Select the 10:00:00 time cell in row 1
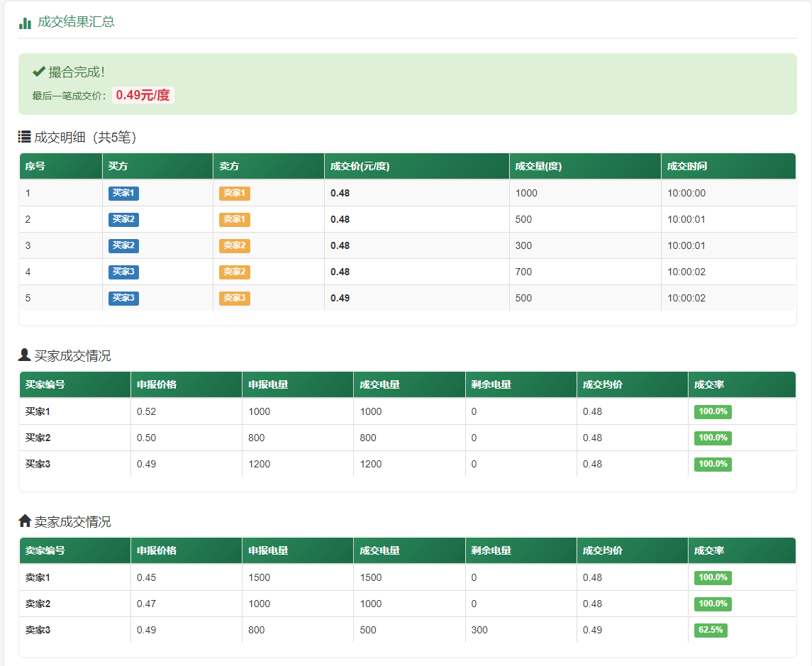812x666 pixels. tap(686, 193)
